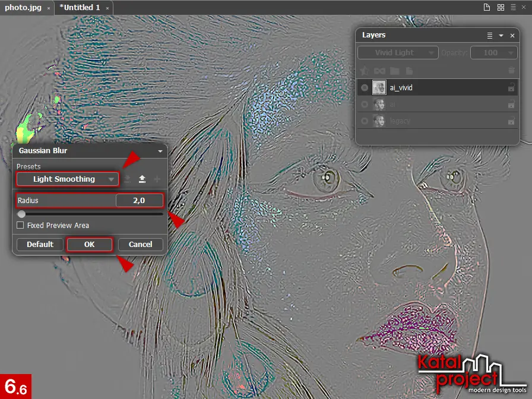Image resolution: width=532 pixels, height=399 pixels.
Task: Click the grid tile view icon
Action: pyautogui.click(x=501, y=8)
